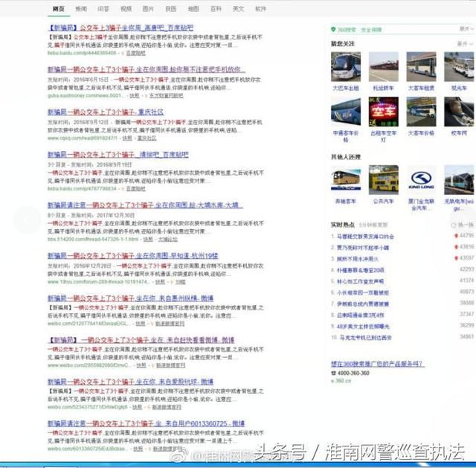Click the 360搜索 promotion service link

377,364
